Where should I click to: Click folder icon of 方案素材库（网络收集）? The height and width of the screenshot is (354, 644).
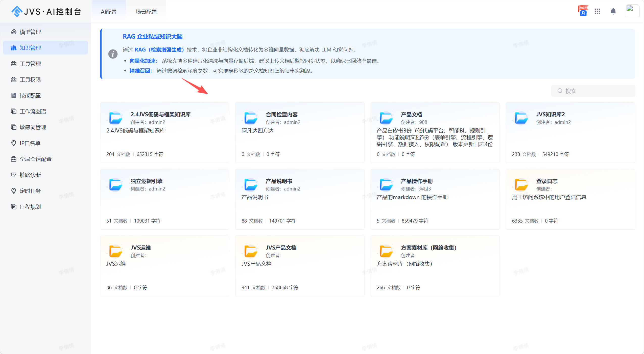tap(386, 251)
